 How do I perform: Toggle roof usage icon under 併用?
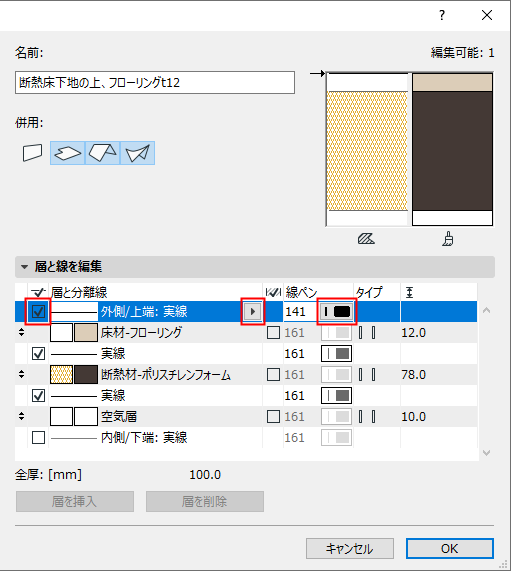pos(102,153)
